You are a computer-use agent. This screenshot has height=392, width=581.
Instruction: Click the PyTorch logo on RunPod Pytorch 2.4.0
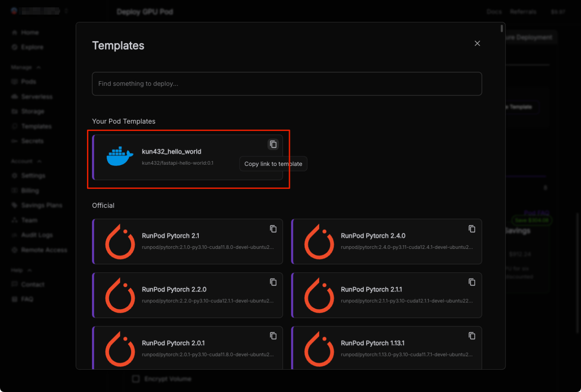pyautogui.click(x=319, y=241)
